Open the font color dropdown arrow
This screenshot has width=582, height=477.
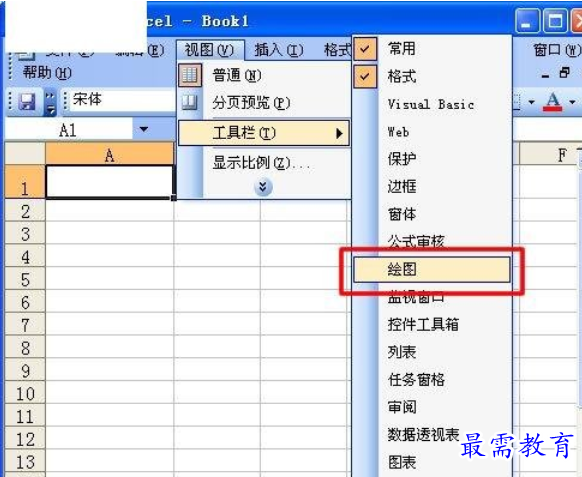coord(572,101)
